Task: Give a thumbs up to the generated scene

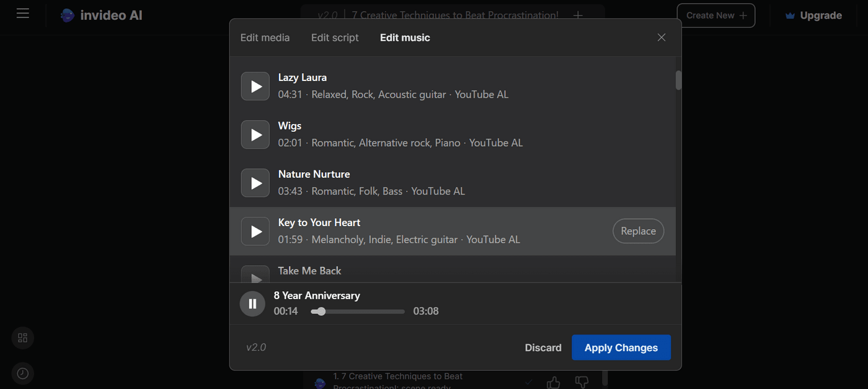Action: (x=553, y=382)
